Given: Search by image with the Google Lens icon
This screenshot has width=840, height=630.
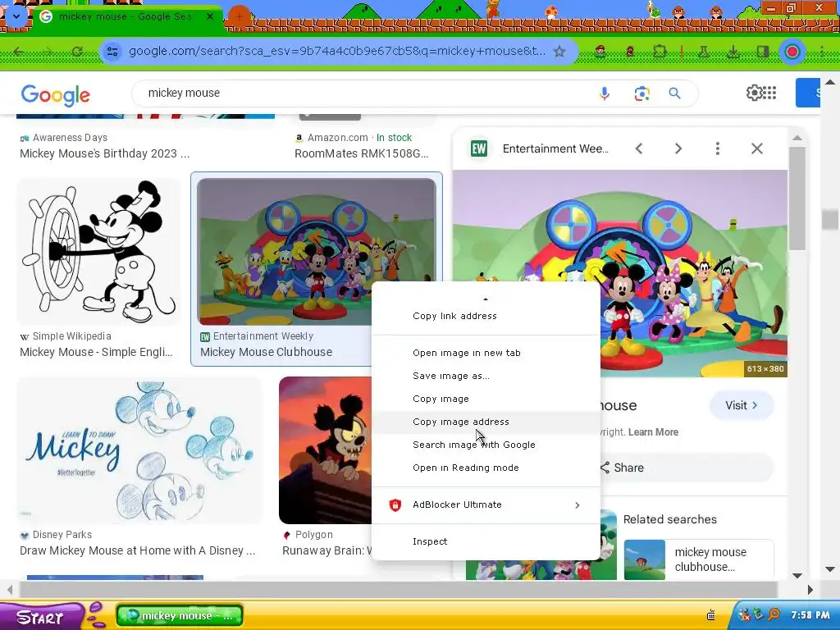Looking at the screenshot, I should point(641,94).
